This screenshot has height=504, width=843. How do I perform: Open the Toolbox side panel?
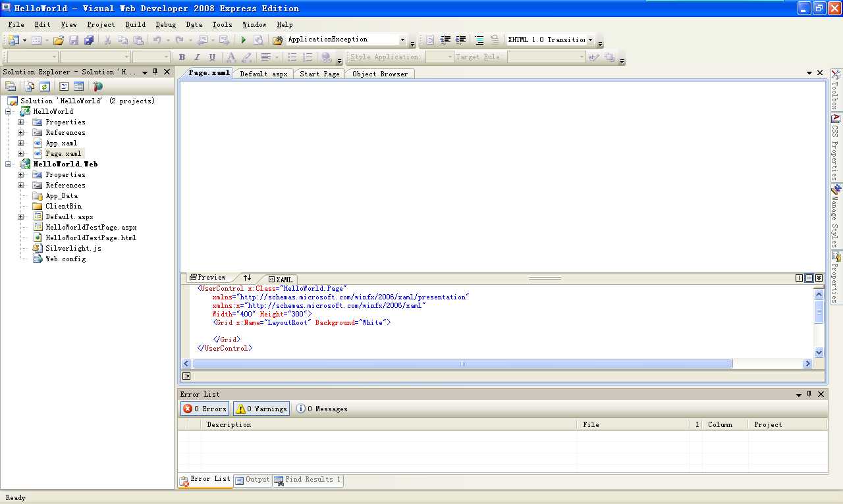[836, 90]
